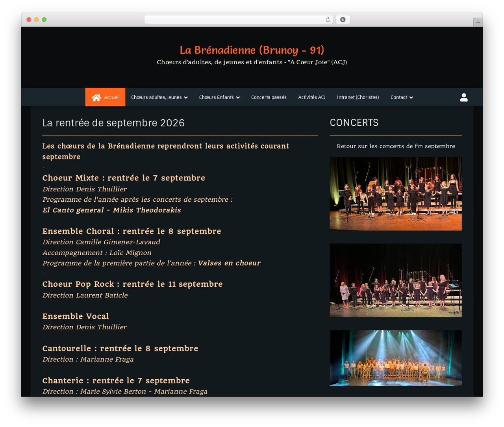Click the Chœurs d'adultes, de jeunes tagline
This screenshot has height=427, width=504.
tap(252, 62)
